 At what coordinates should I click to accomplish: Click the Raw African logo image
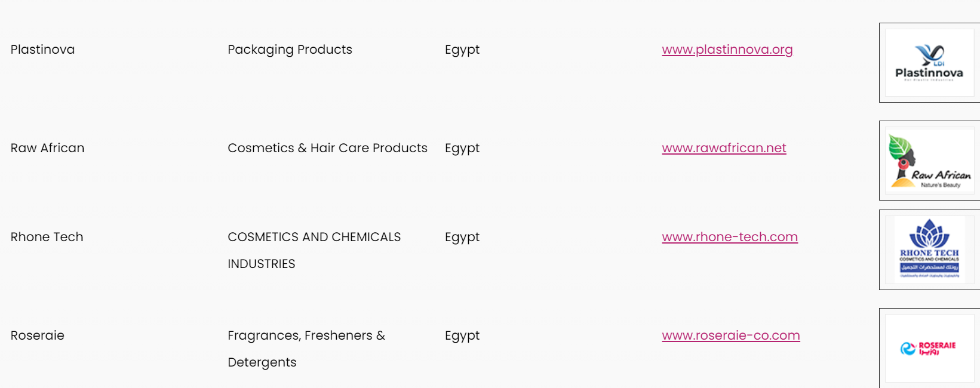pyautogui.click(x=929, y=161)
